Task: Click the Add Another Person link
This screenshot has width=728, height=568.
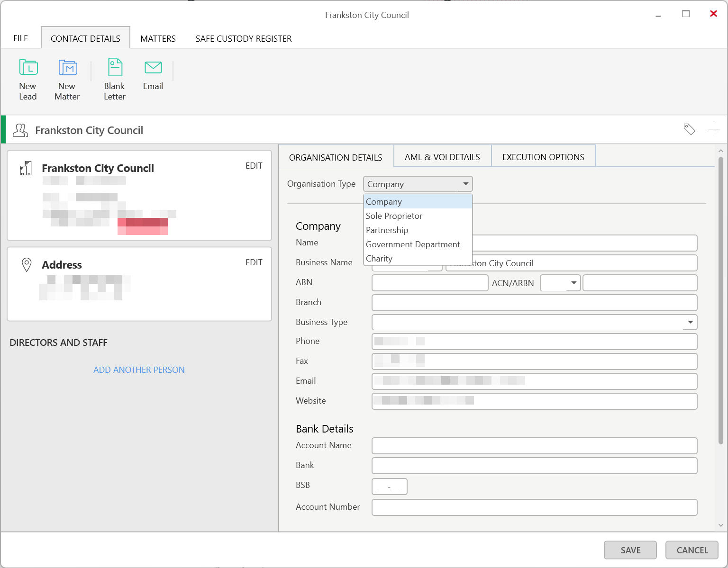Action: click(139, 370)
